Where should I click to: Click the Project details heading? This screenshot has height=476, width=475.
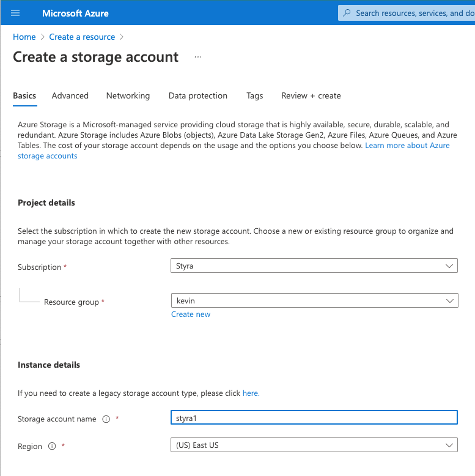pos(46,203)
